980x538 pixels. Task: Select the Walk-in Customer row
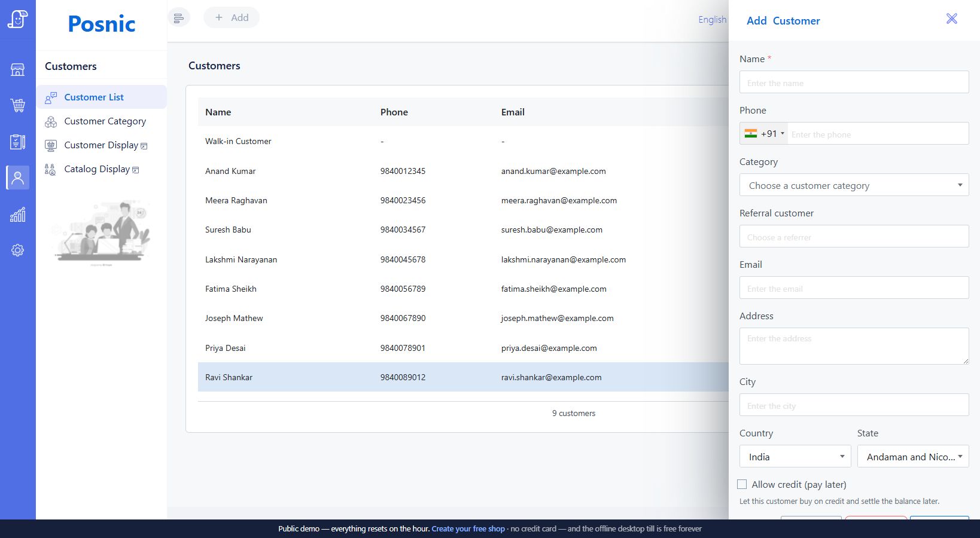coord(463,141)
